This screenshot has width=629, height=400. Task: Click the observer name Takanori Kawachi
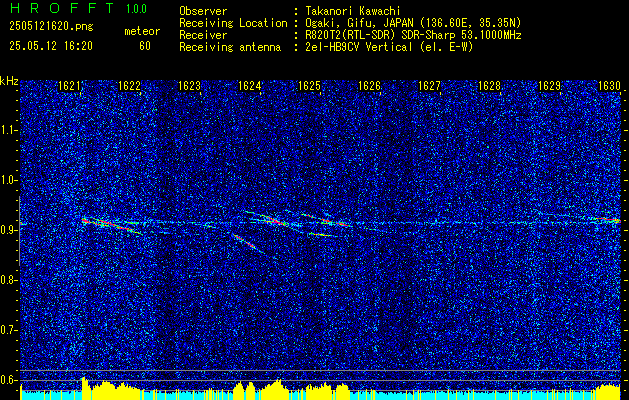click(x=353, y=11)
